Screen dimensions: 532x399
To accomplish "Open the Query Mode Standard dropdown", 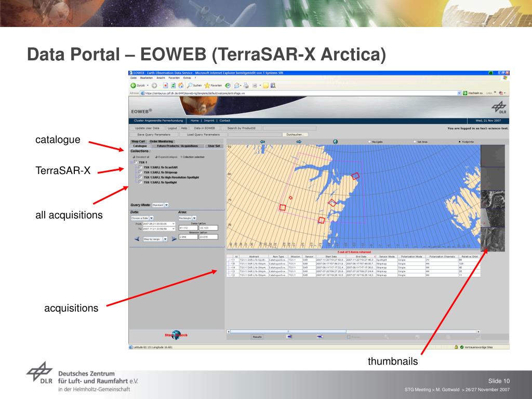I will [x=166, y=205].
